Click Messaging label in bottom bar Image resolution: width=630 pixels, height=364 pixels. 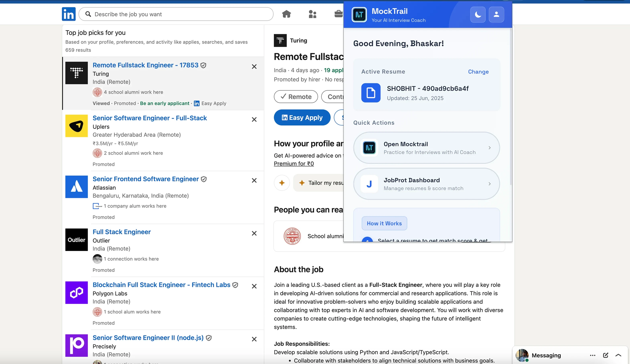point(546,355)
